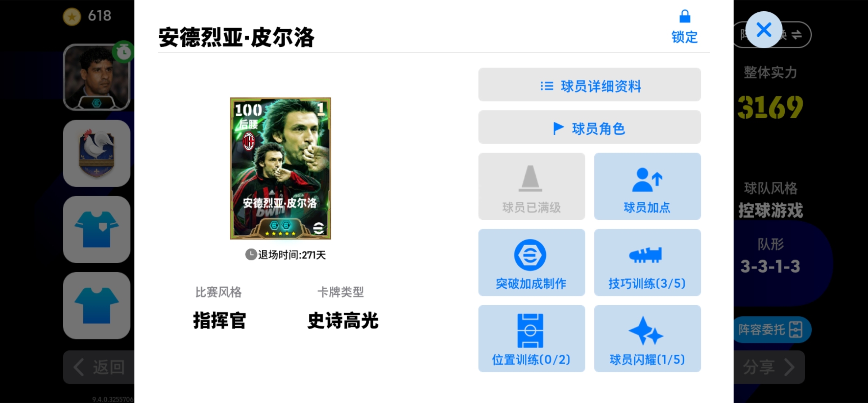Open 球员角色 player role
The image size is (868, 403).
(590, 127)
